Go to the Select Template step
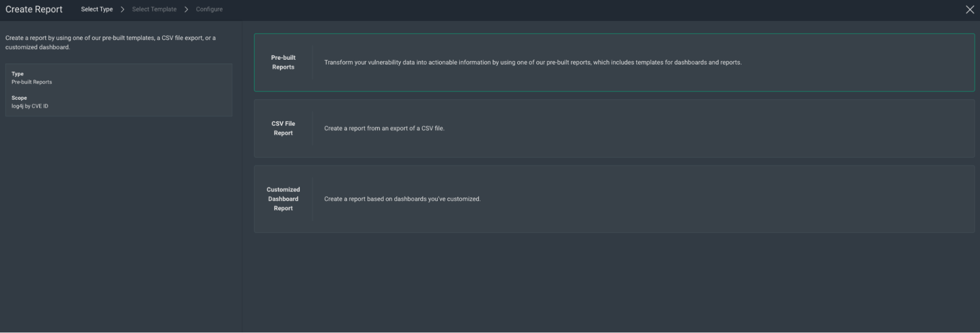Viewport: 980px width, 333px height. point(154,9)
